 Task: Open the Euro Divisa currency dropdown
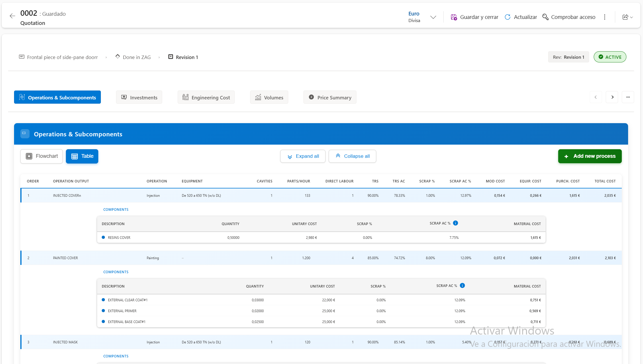433,17
